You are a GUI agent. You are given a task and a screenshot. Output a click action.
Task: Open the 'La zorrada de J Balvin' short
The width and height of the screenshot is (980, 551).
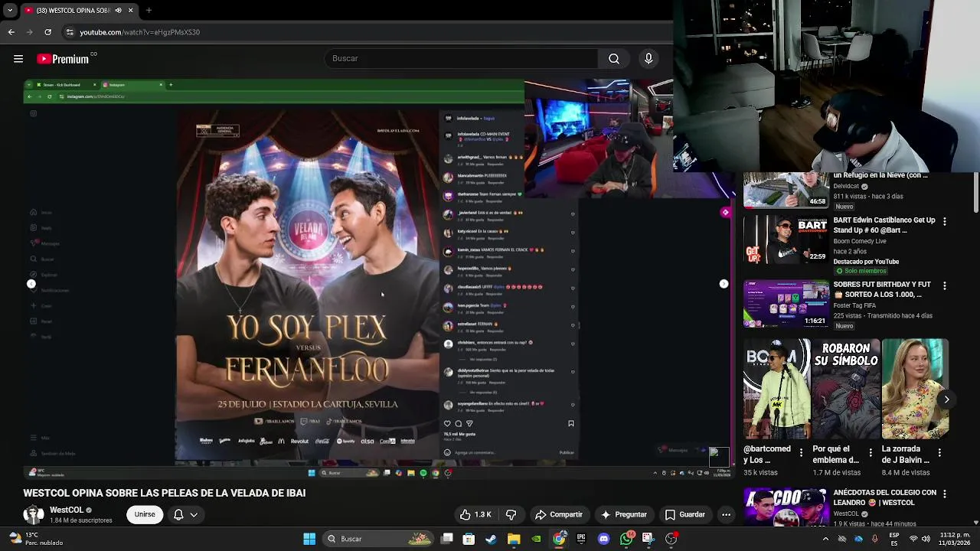tap(915, 389)
